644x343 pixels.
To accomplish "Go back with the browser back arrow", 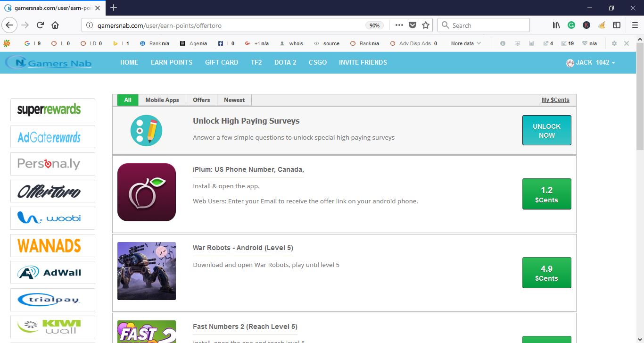I will (x=10, y=25).
